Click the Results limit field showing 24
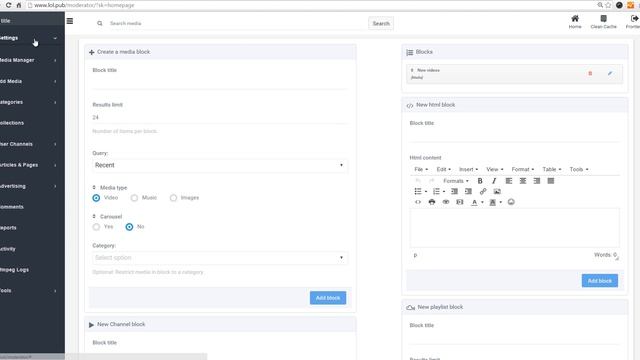The width and height of the screenshot is (640, 360). 220,118
